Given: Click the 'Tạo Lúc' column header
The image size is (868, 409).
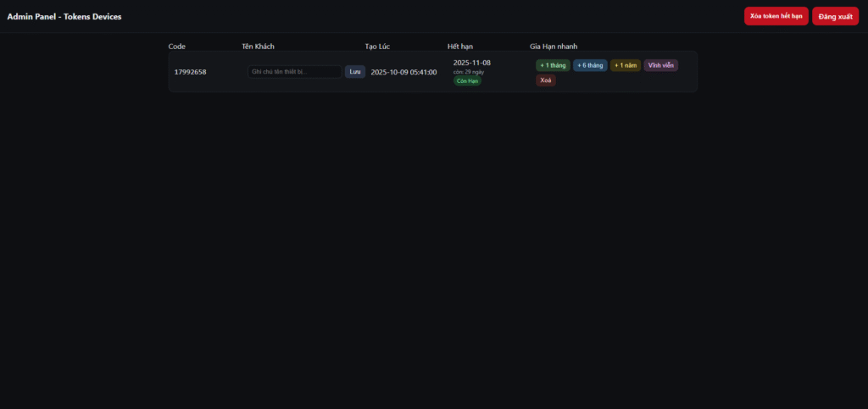Looking at the screenshot, I should click(377, 46).
